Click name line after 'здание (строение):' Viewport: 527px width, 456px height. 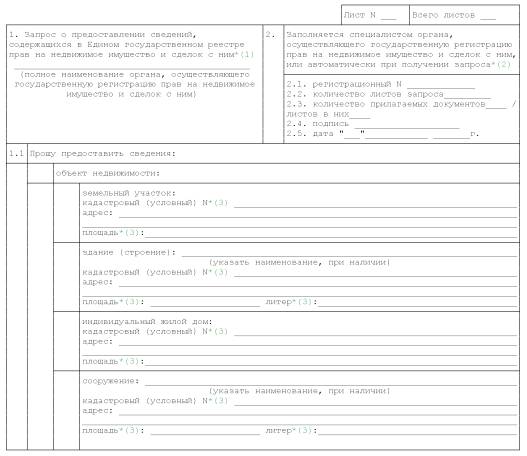point(349,253)
